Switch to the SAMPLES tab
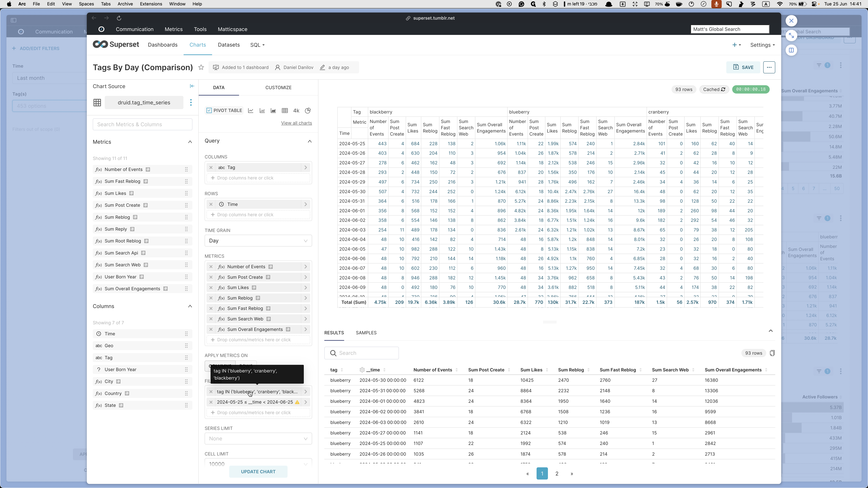 tap(366, 333)
